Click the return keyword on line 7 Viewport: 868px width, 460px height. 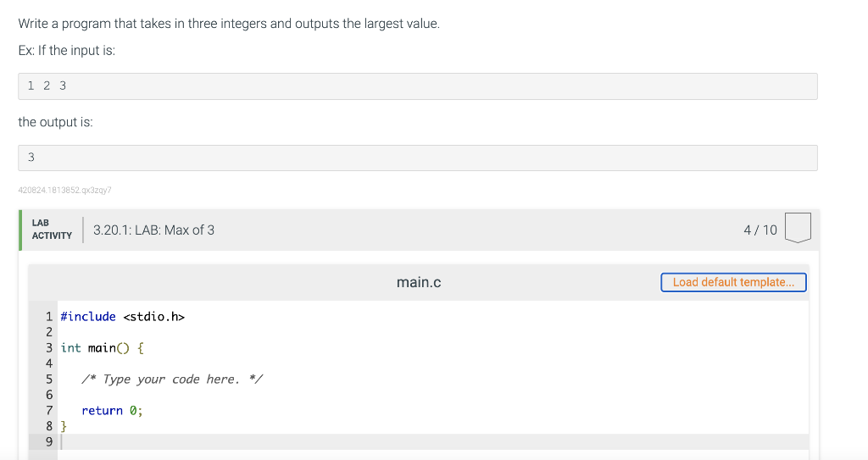tap(102, 411)
